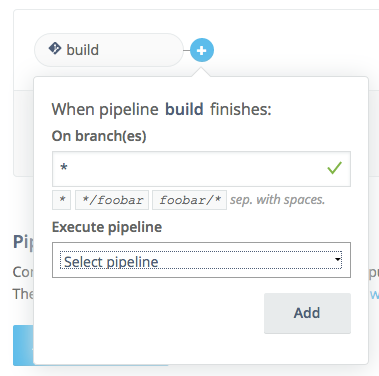Click the When pipeline heading text
This screenshot has width=379, height=376.
(162, 109)
